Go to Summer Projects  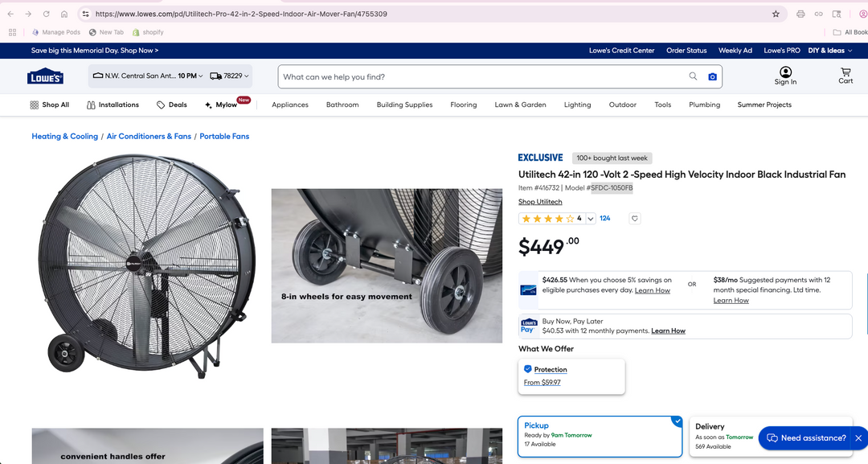[764, 105]
